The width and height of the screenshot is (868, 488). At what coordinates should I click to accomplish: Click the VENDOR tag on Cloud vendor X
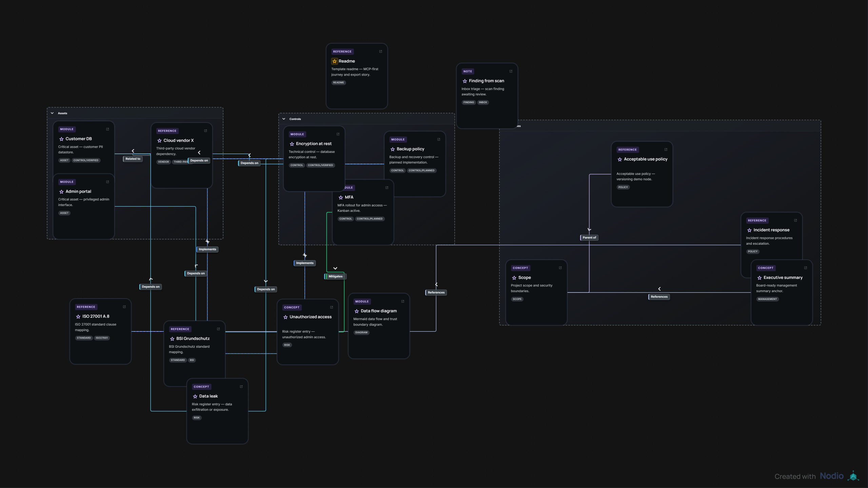(163, 162)
